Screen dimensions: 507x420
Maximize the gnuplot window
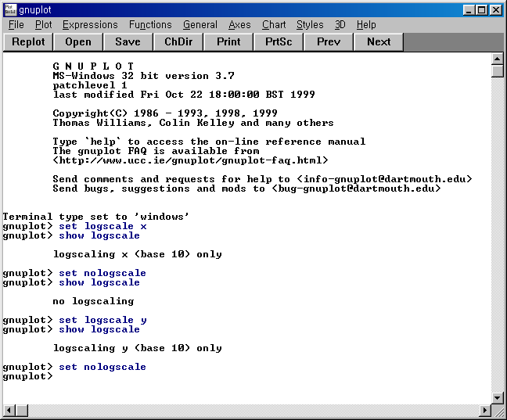coord(481,10)
